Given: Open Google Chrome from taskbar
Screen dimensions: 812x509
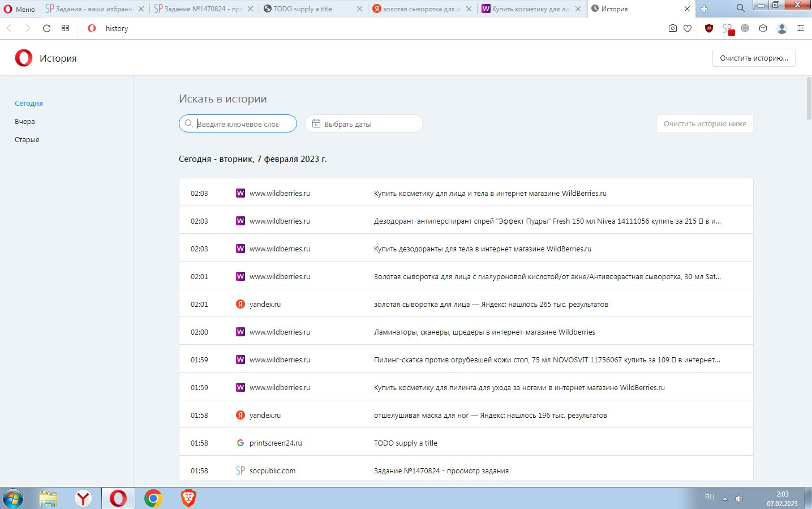Looking at the screenshot, I should point(153,498).
